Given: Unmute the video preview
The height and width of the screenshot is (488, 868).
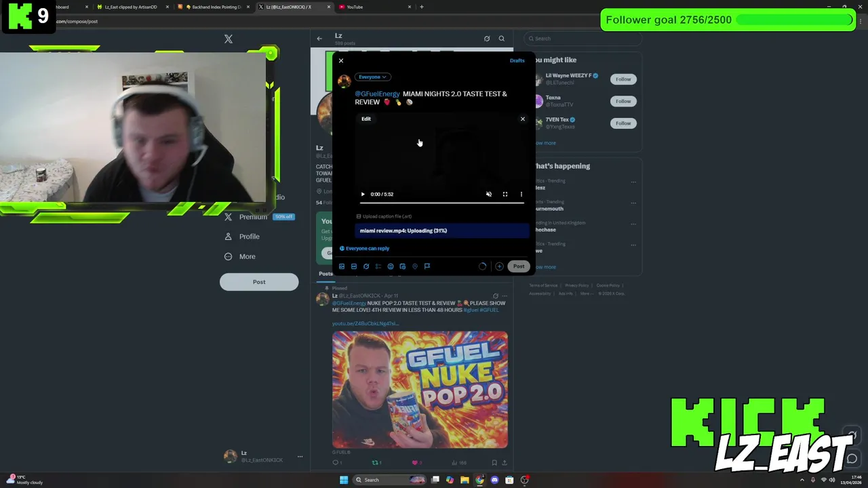Looking at the screenshot, I should pyautogui.click(x=488, y=195).
